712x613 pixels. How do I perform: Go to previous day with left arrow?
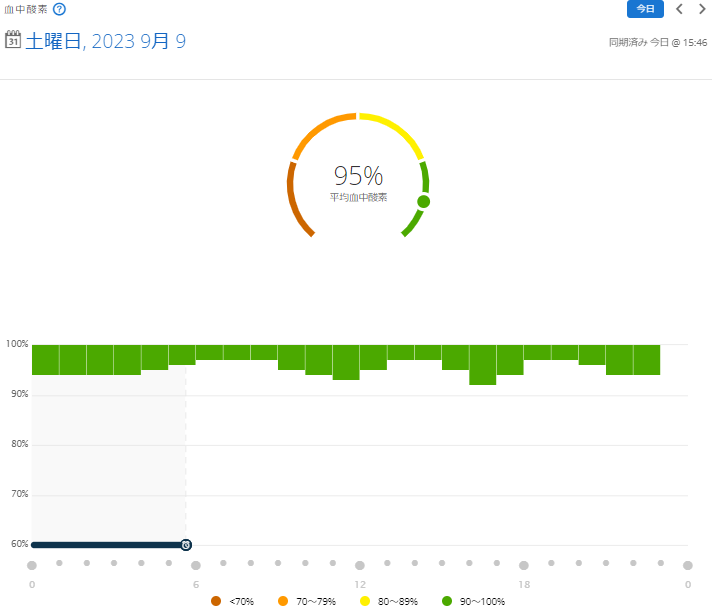point(680,9)
